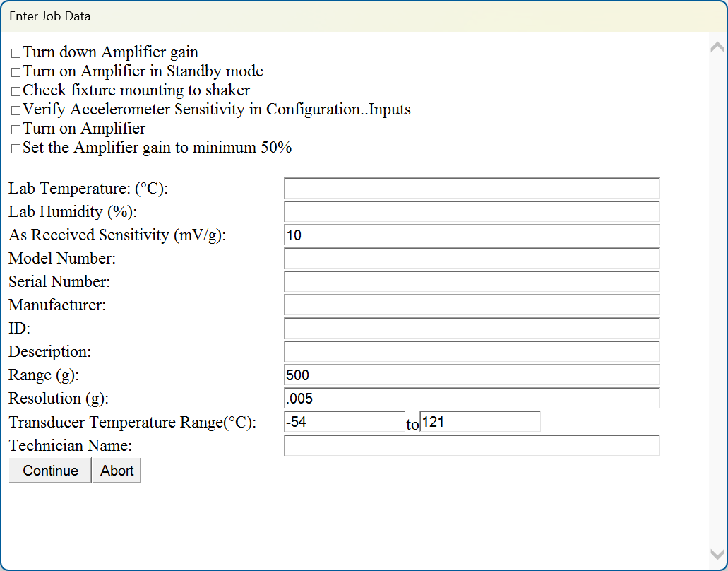Click the Technician Name input field
Image resolution: width=728 pixels, height=571 pixels.
471,446
